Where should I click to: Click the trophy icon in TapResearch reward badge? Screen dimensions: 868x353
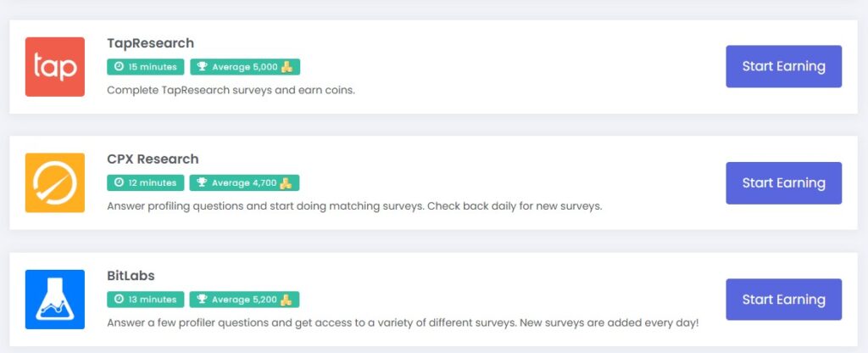click(x=203, y=67)
